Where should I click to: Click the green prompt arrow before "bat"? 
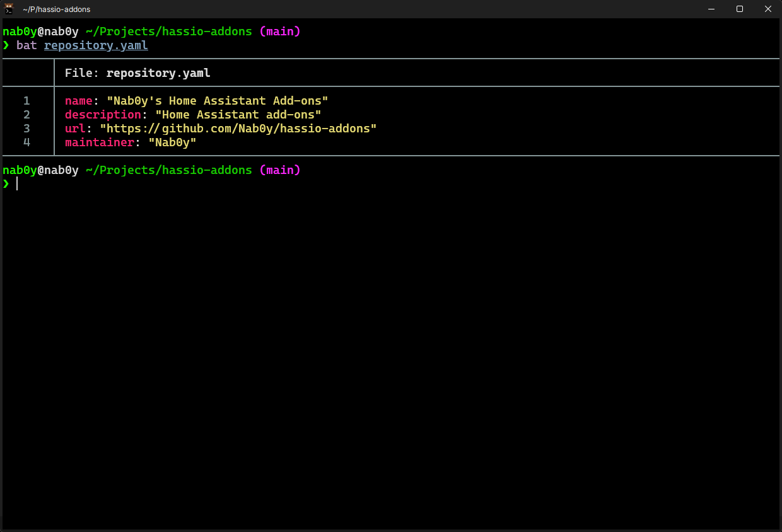[x=6, y=45]
